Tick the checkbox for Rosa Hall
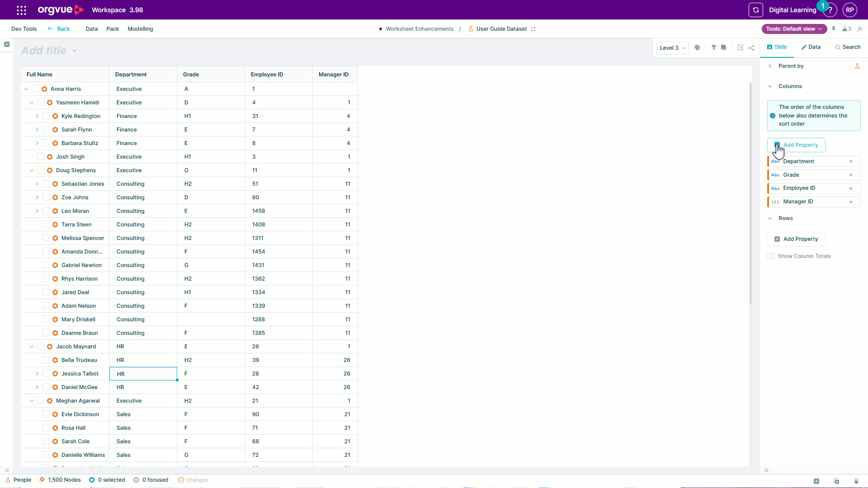Viewport: 868px width, 488px height. click(x=46, y=428)
